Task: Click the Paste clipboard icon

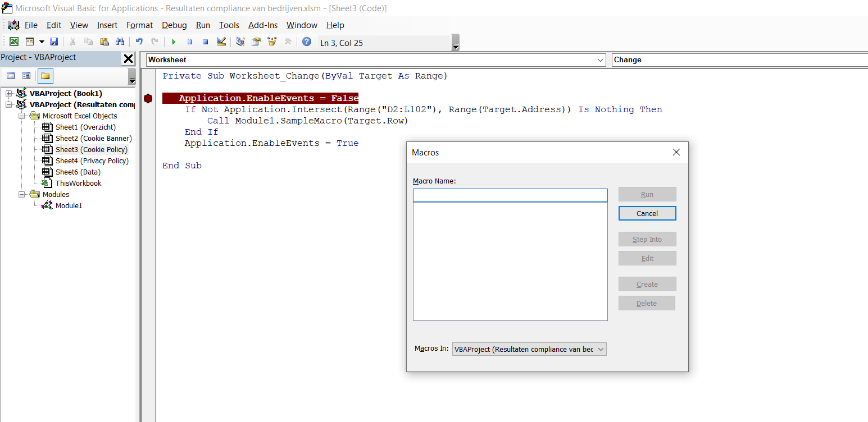Action: pyautogui.click(x=104, y=42)
